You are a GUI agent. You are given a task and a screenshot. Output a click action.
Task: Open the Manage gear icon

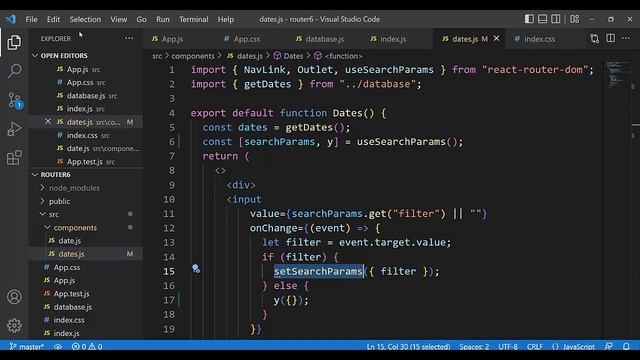(x=14, y=325)
